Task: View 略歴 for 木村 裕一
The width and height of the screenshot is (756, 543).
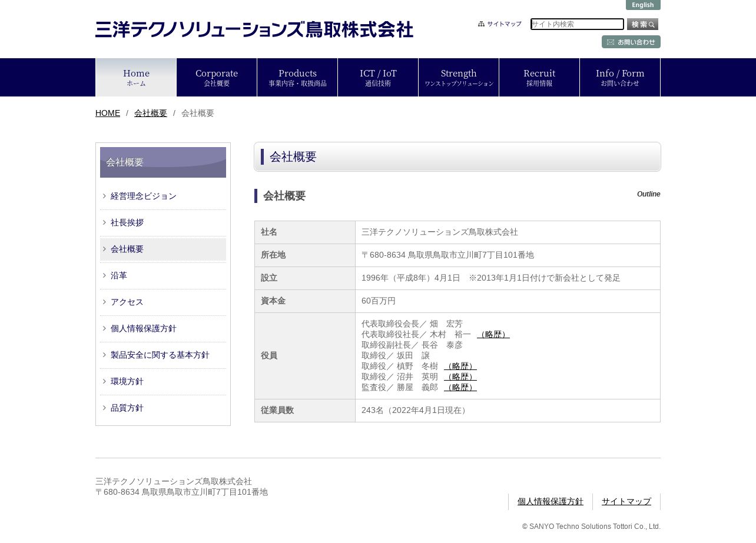Action: 493,334
